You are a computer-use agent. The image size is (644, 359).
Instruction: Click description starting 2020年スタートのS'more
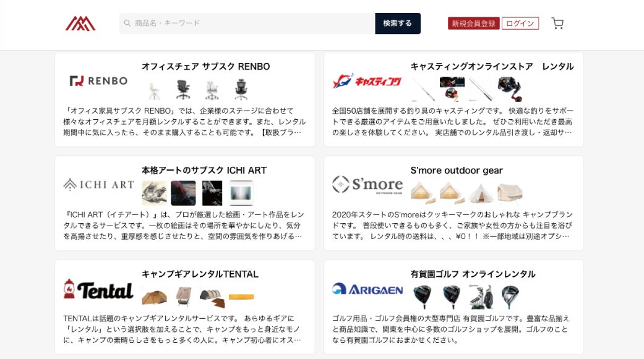tap(452, 226)
